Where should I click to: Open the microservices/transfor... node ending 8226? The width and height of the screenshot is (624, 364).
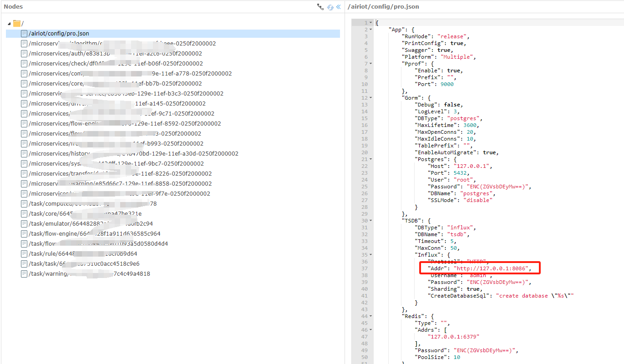[x=120, y=174]
